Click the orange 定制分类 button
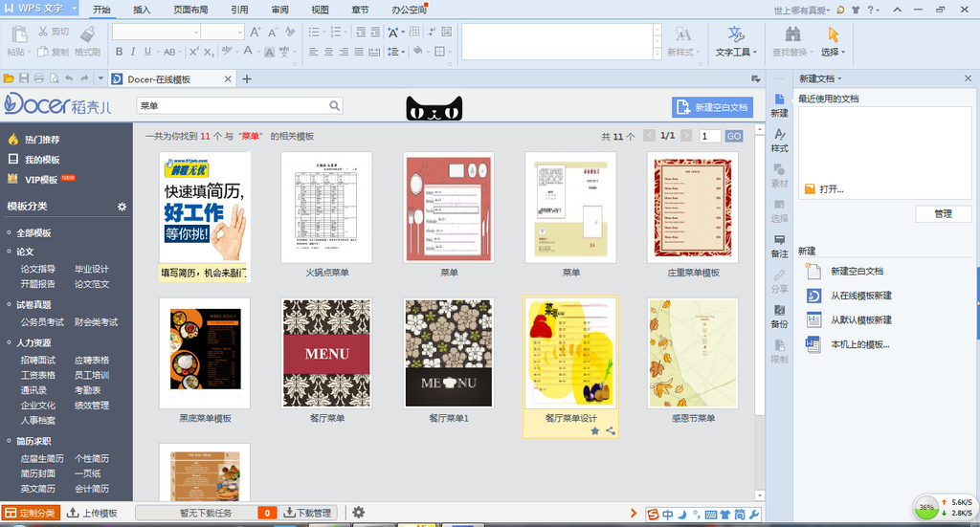This screenshot has width=980, height=527. [x=31, y=513]
